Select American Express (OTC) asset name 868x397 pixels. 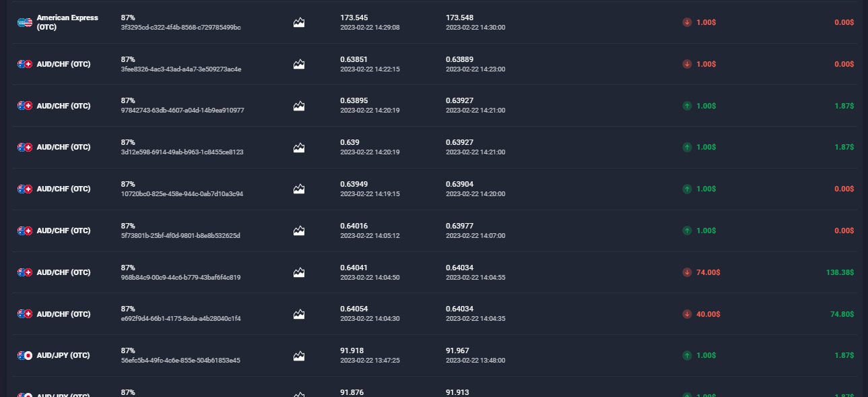point(67,22)
